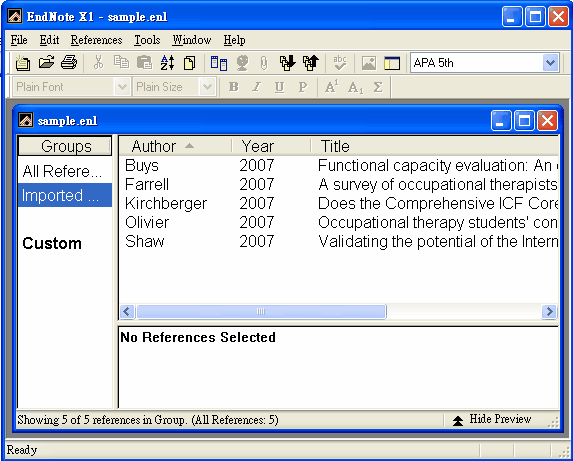573x461 pixels.
Task: Click the Online Search globe icon
Action: [x=242, y=63]
